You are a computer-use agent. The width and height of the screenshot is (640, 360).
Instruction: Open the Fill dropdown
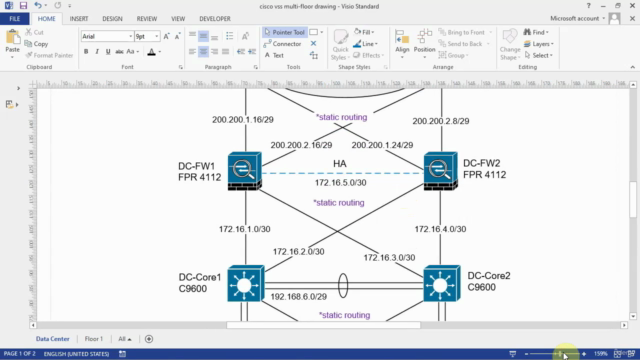pyautogui.click(x=364, y=32)
